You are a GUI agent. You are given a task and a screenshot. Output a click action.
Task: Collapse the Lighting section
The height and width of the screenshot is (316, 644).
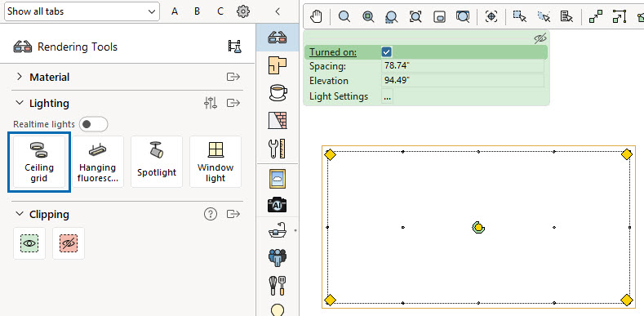pyautogui.click(x=20, y=103)
